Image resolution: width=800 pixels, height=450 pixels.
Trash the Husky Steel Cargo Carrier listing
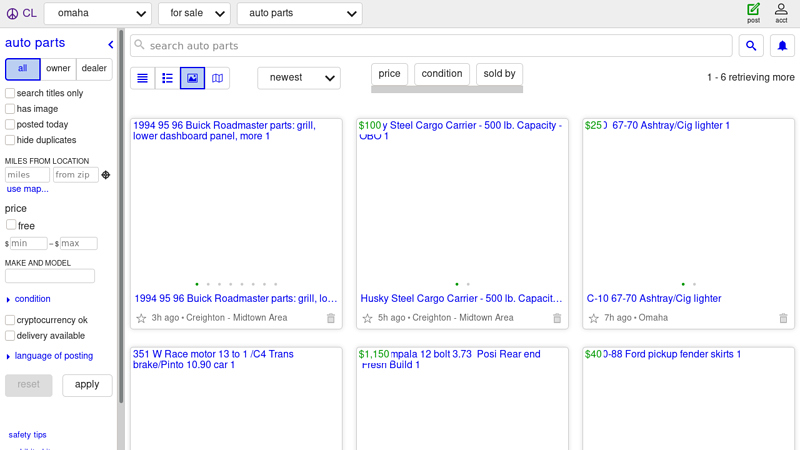click(x=557, y=318)
